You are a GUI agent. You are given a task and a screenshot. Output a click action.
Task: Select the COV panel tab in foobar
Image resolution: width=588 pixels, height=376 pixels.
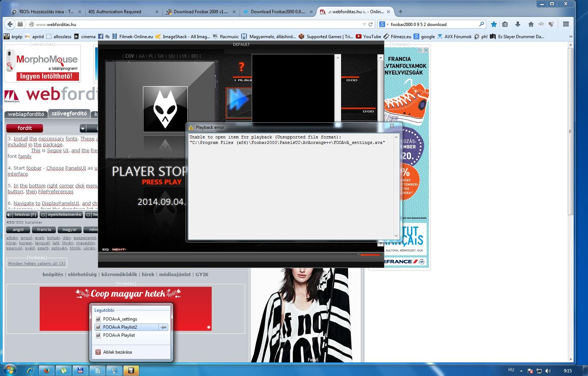click(129, 56)
